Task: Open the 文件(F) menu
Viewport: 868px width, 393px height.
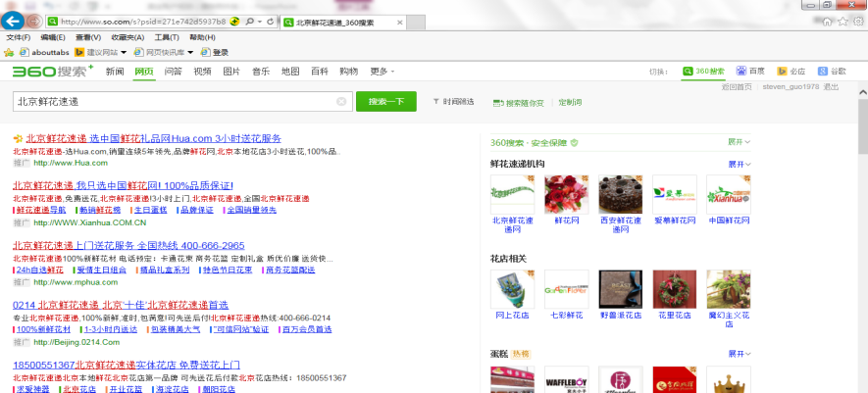Action: pos(19,37)
